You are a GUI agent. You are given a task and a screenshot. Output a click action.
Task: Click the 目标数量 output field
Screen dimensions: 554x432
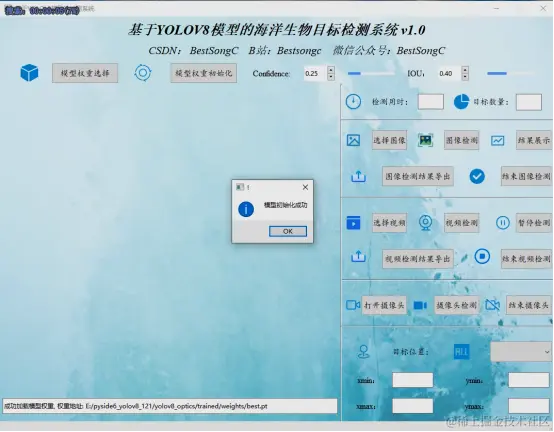click(529, 102)
